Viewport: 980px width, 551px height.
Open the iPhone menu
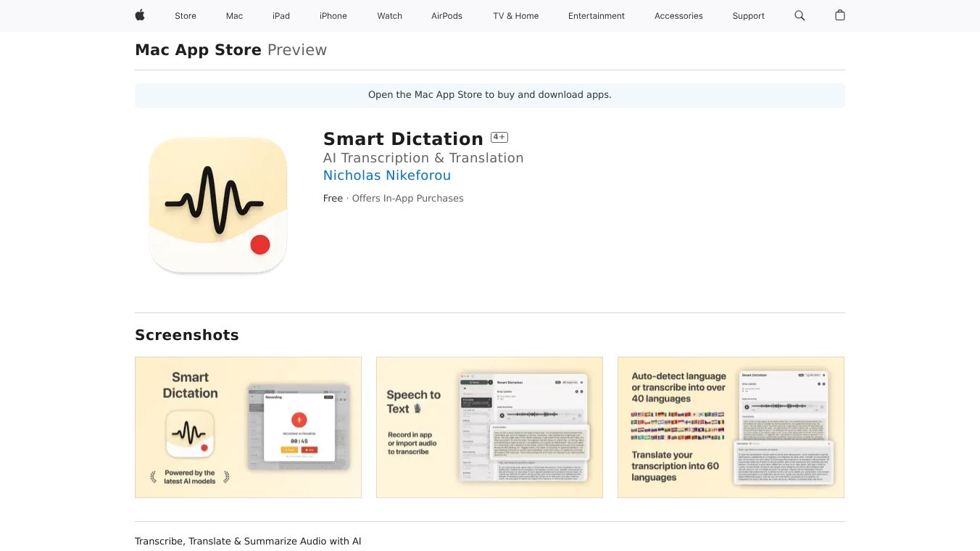[x=333, y=16]
